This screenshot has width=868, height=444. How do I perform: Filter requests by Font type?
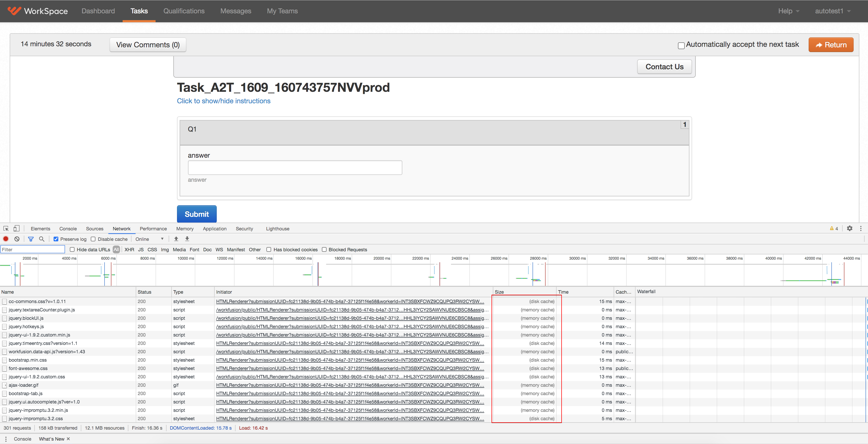(194, 249)
